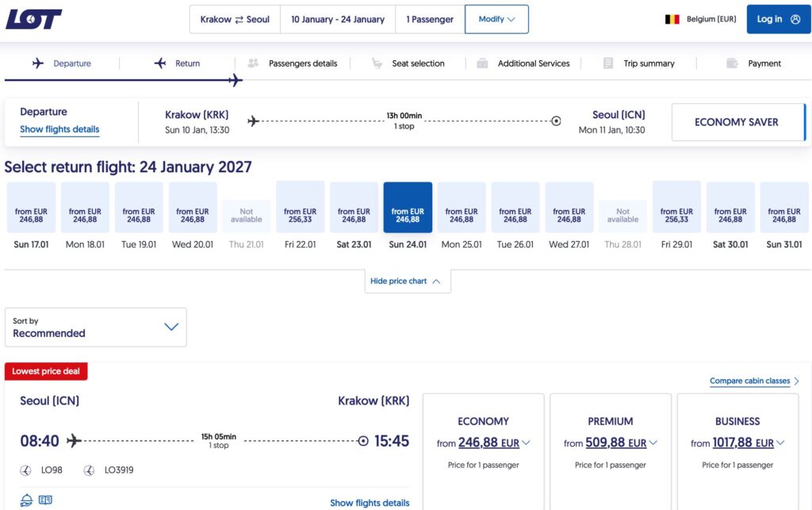Open Show flights details under Departure
Viewport: 812px width, 510px height.
(59, 129)
